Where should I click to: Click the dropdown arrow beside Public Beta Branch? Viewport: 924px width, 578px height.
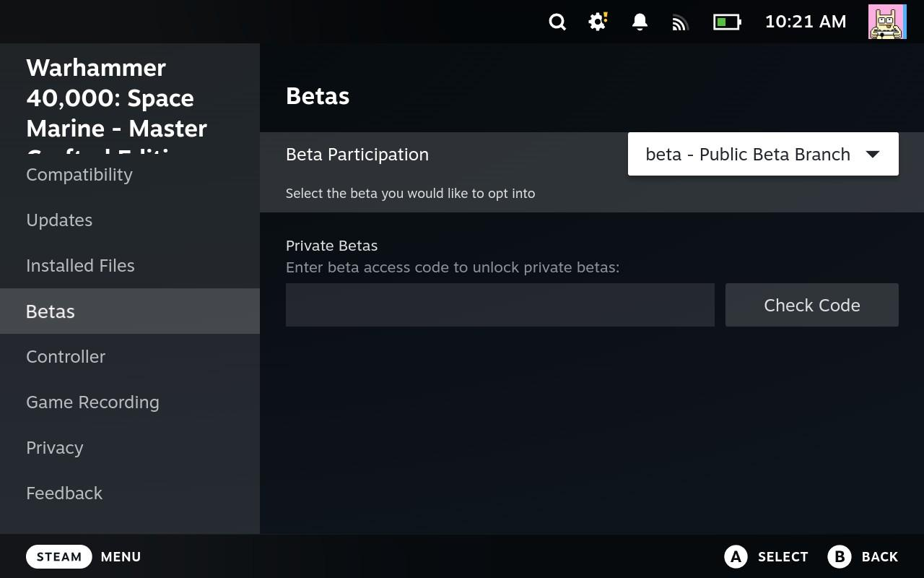click(872, 154)
